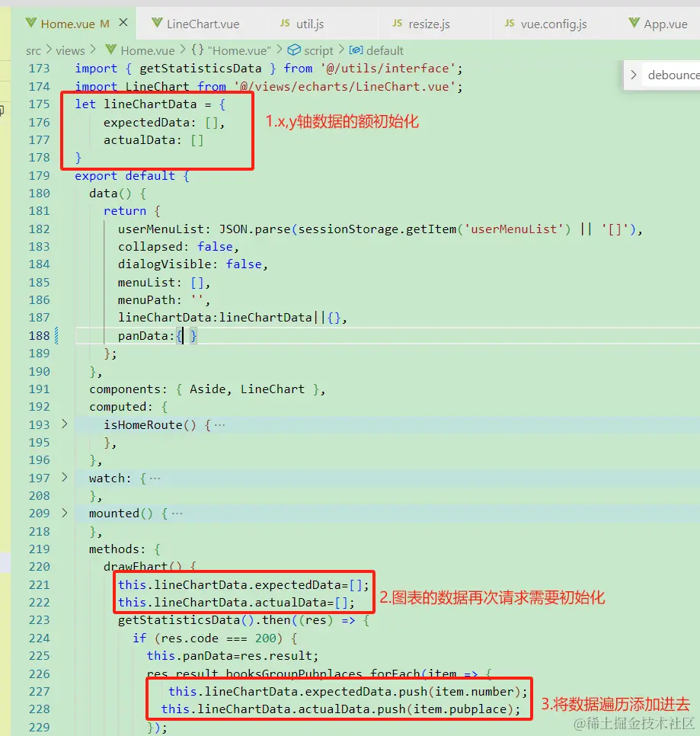Click 'expectedData: [],' on line 176
Screen dimensions: 700x736
click(165, 123)
